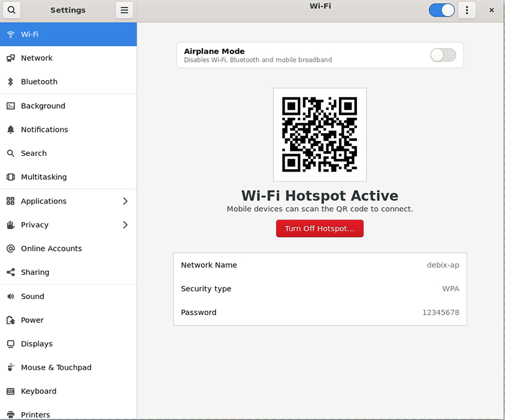The image size is (505, 420).
Task: Click the Bluetooth symbol icon
Action: (11, 82)
